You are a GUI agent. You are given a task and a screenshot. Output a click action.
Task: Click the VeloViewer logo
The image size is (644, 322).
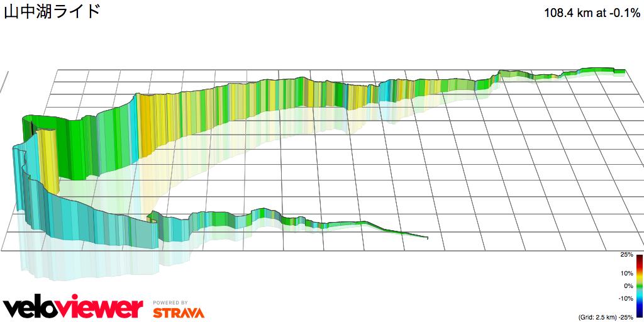pos(73,308)
